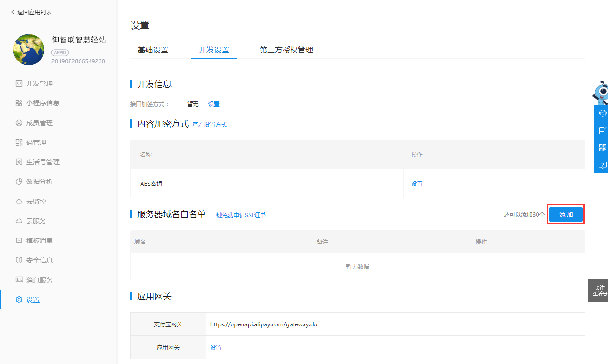Click the globe app avatar thumbnail

28,49
